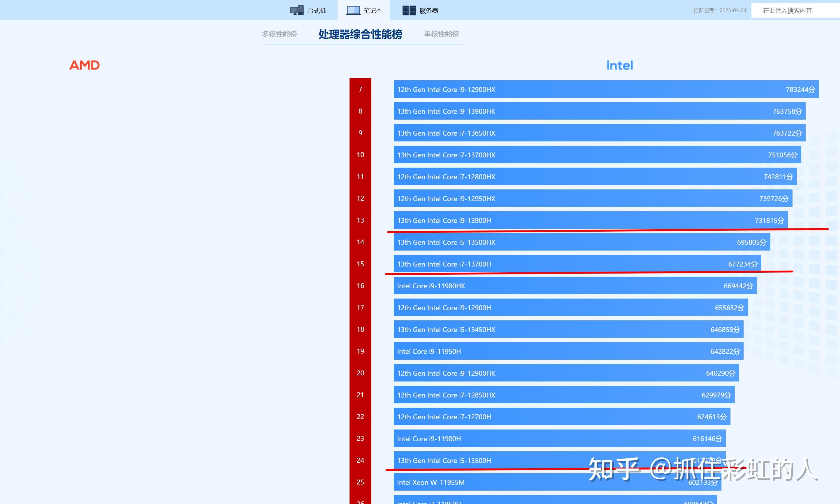
Task: Switch to the 台式机 tab
Action: pyautogui.click(x=308, y=10)
